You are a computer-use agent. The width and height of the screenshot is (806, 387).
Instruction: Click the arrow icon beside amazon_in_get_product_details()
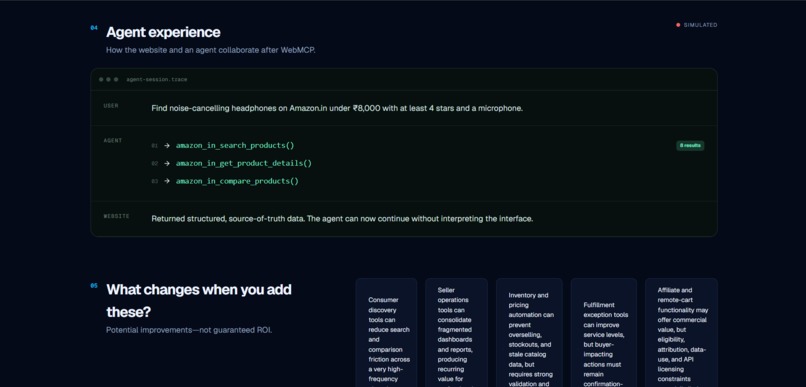point(167,163)
